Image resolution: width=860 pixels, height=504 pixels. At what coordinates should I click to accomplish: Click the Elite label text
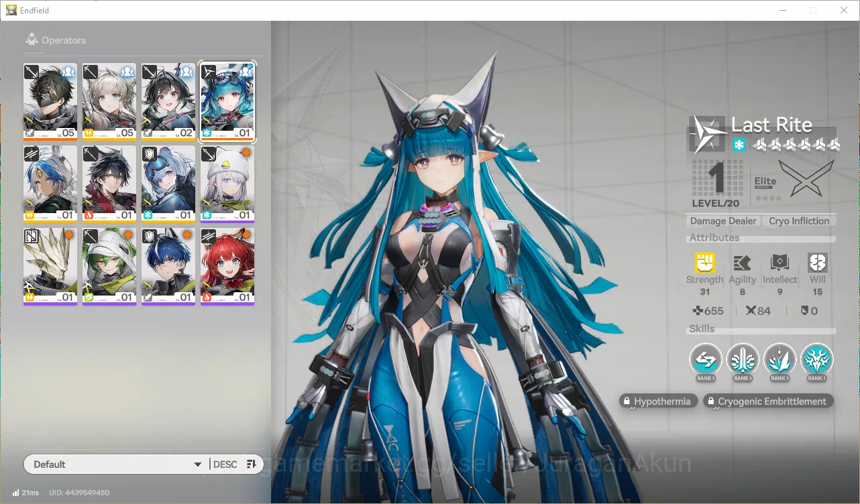765,181
